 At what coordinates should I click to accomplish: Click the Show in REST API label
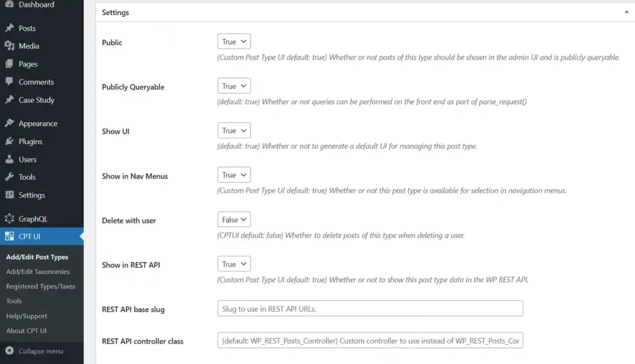[131, 265]
